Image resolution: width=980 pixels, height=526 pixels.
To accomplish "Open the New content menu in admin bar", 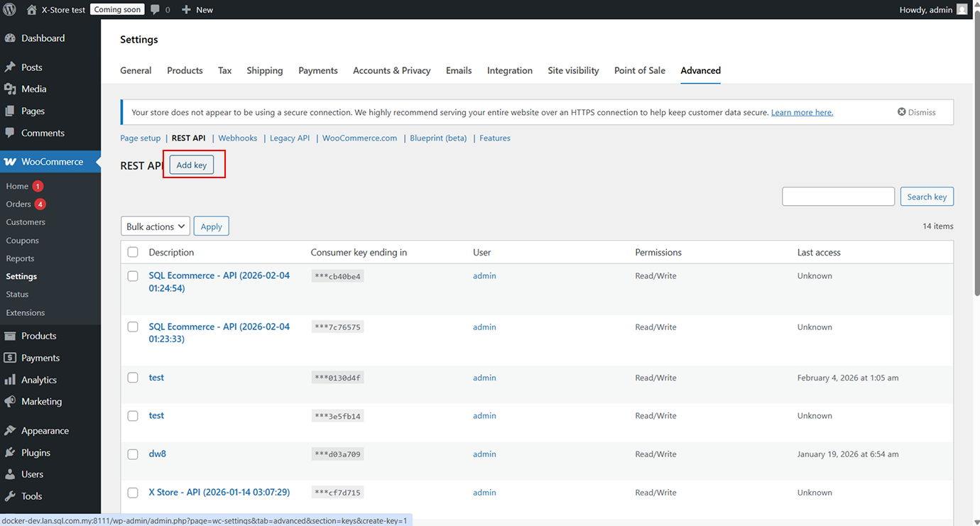I will point(197,10).
